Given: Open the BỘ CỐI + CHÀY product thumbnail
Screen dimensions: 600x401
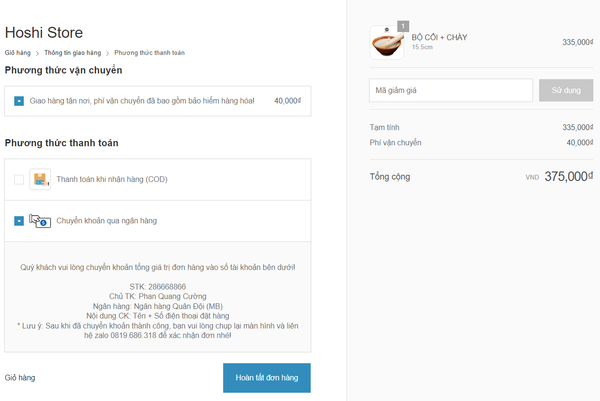Looking at the screenshot, I should [386, 42].
